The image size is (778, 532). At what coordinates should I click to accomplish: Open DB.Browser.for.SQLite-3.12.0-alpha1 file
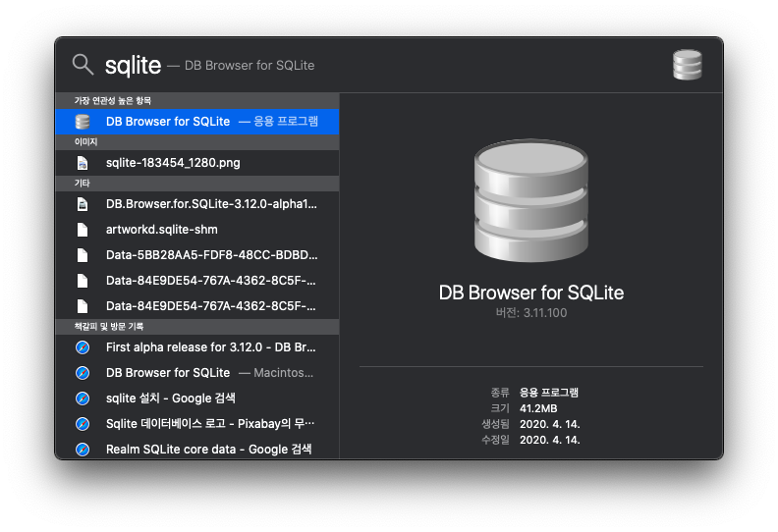click(197, 204)
